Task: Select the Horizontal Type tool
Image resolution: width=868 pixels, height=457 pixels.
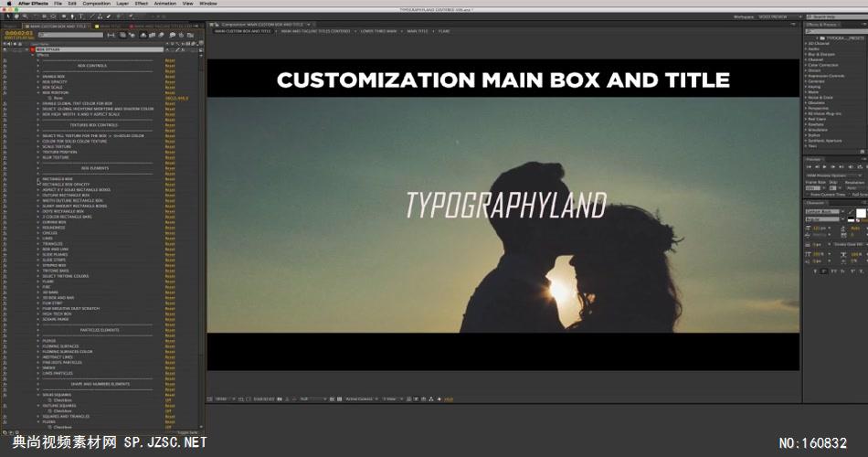Action: click(x=79, y=16)
